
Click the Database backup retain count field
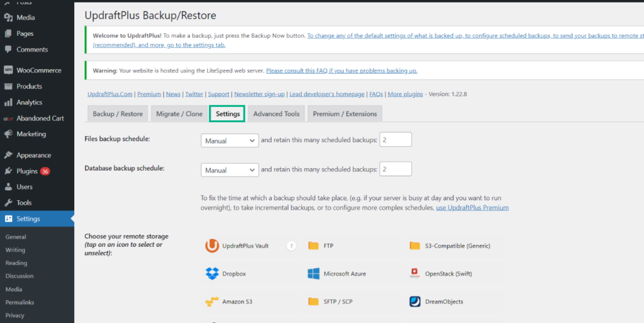396,169
